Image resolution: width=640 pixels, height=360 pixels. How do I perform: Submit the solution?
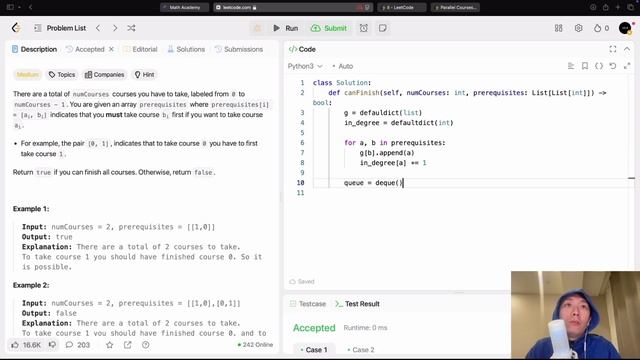(x=329, y=28)
